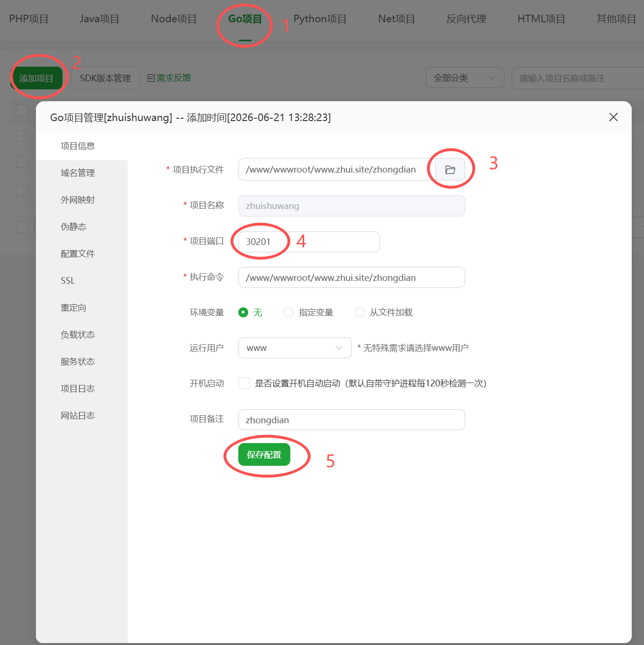
Task: Open the 全部分类 category dropdown
Action: click(x=465, y=78)
